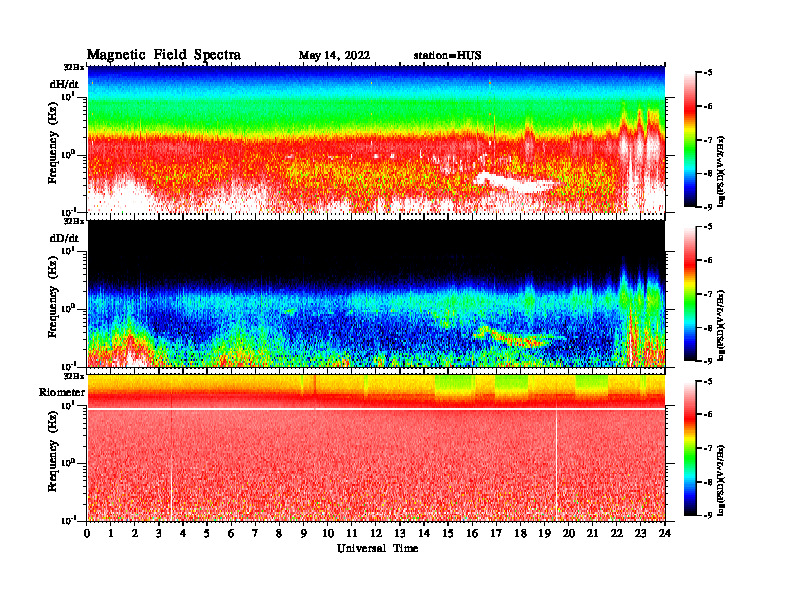This screenshot has height=612, width=792.
Task: Click the hour "15" tick label on time axis
Action: coord(448,533)
